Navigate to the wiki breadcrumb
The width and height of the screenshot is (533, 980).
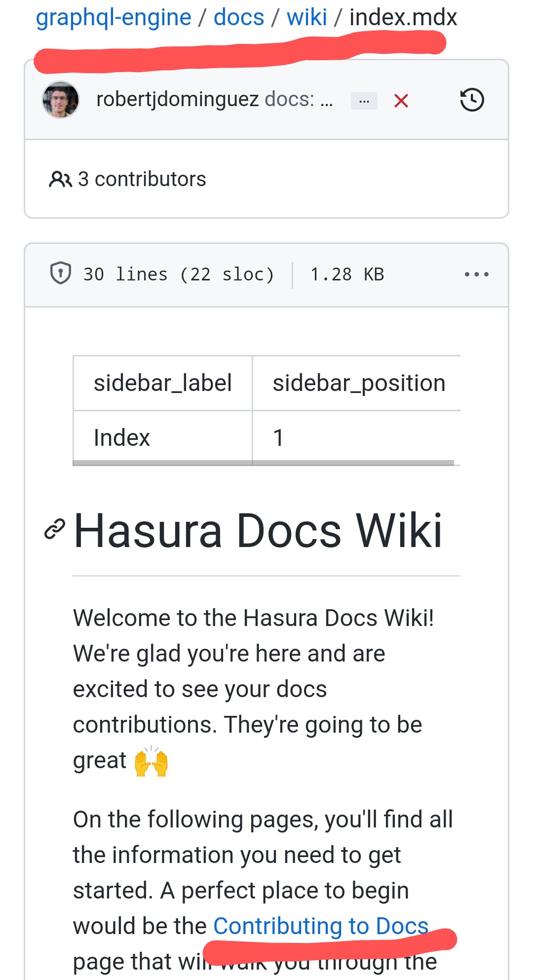click(x=307, y=17)
